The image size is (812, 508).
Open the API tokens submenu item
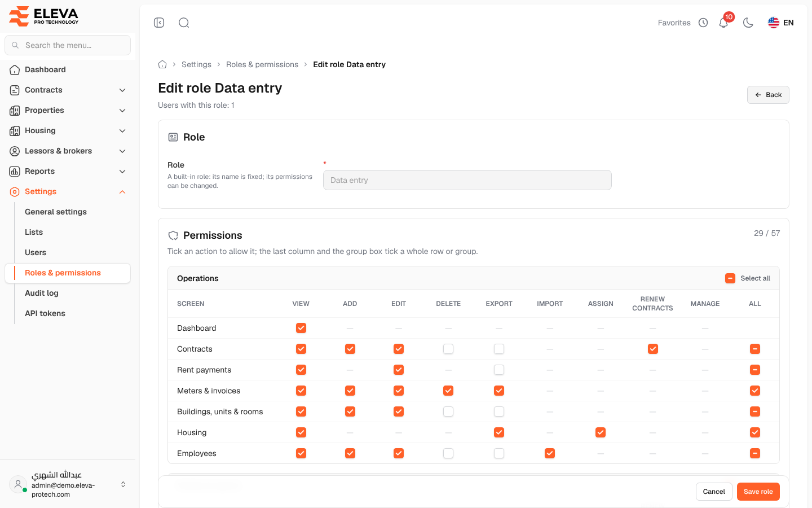(x=68, y=313)
